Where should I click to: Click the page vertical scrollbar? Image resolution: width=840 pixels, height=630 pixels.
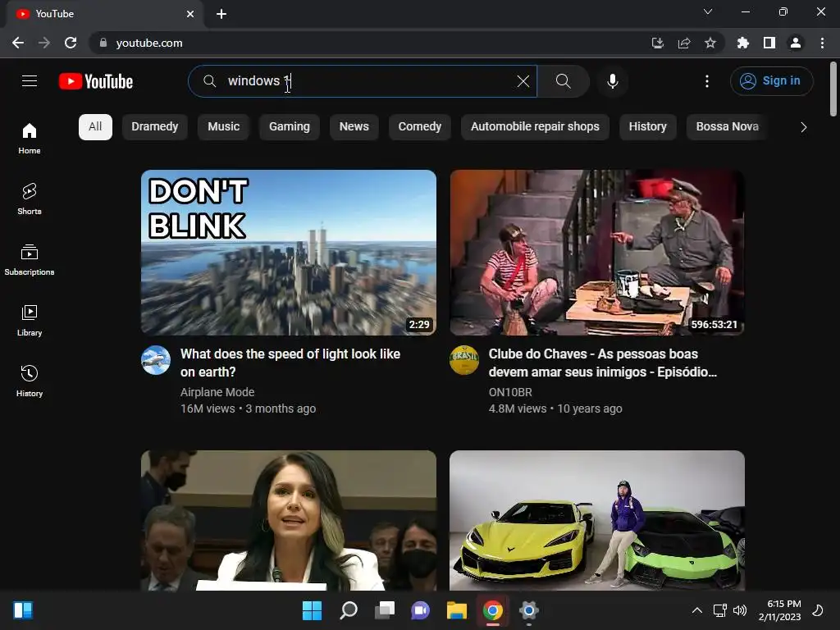(x=833, y=89)
